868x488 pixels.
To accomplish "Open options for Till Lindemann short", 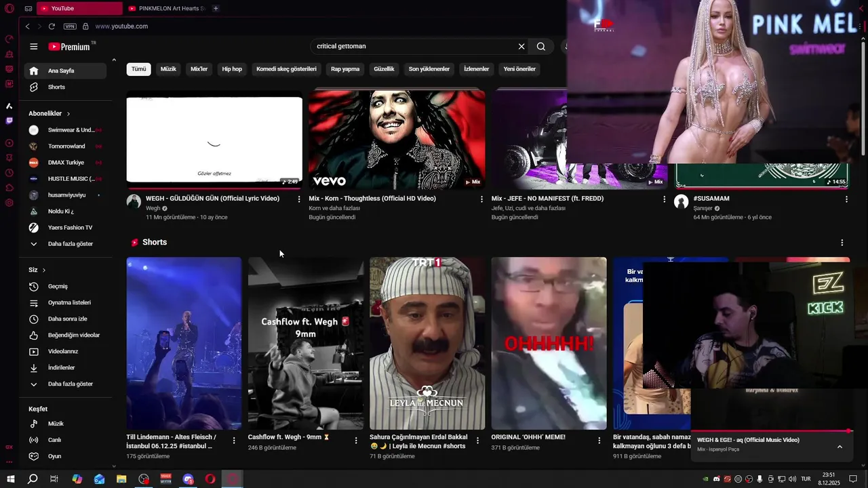I will click(234, 441).
